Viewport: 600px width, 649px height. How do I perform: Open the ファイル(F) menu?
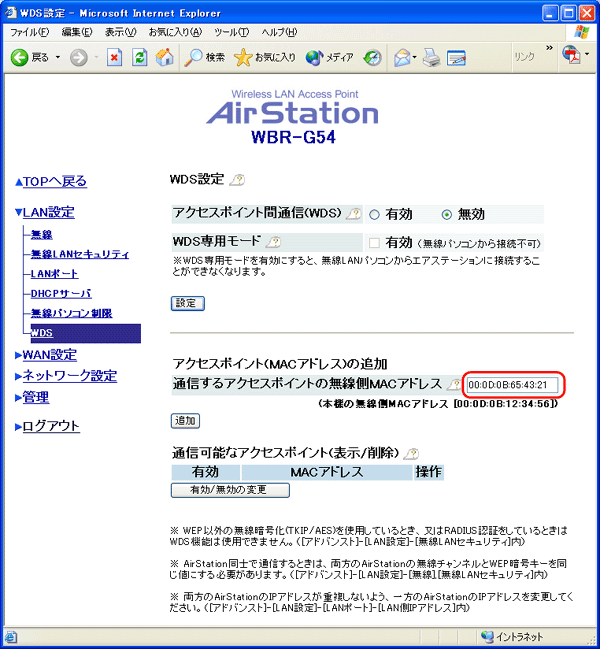(29, 32)
